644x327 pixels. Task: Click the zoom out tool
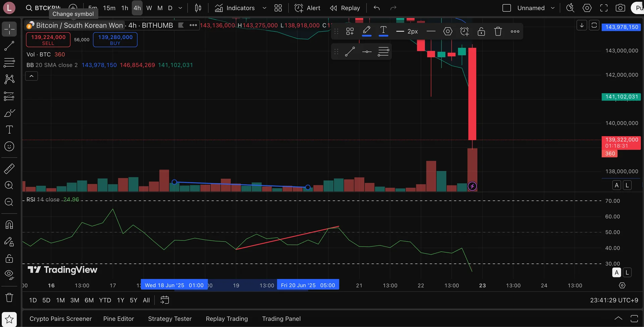coord(9,202)
